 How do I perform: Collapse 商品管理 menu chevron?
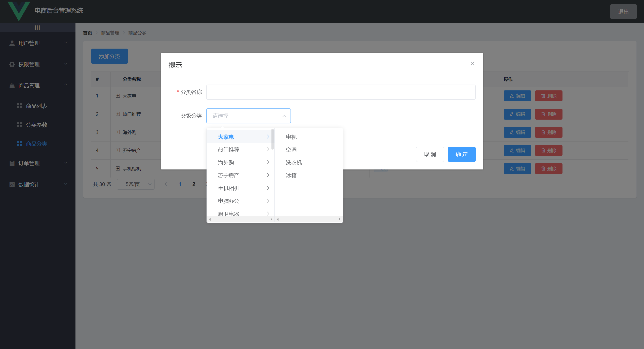click(66, 85)
